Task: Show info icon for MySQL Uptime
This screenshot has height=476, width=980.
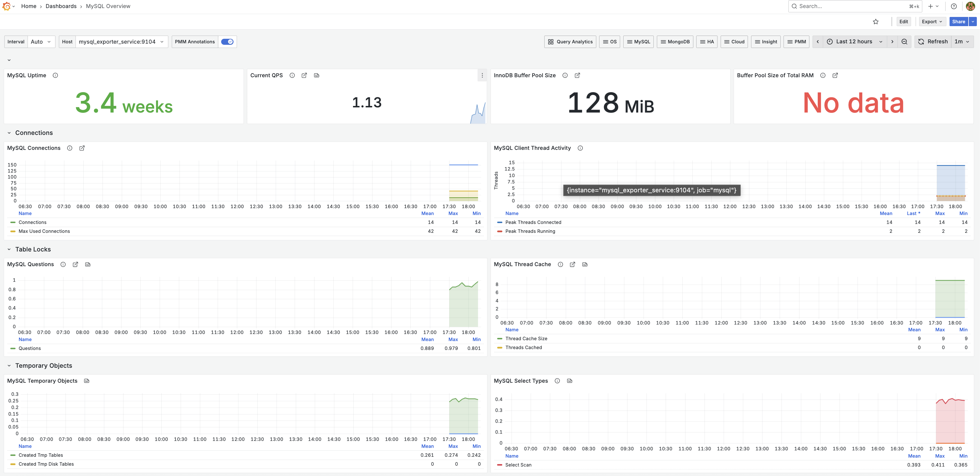Action: pos(55,75)
